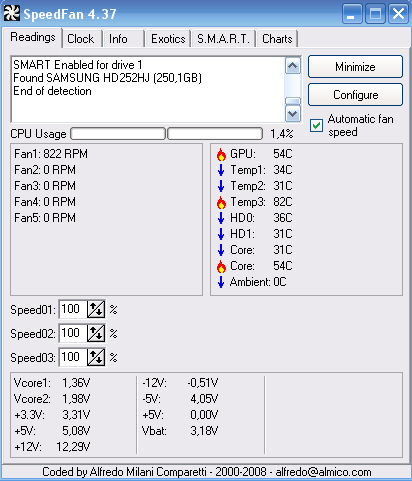This screenshot has width=412, height=481.
Task: Click the Speed01 up/down stepper arrows
Action: pos(96,310)
